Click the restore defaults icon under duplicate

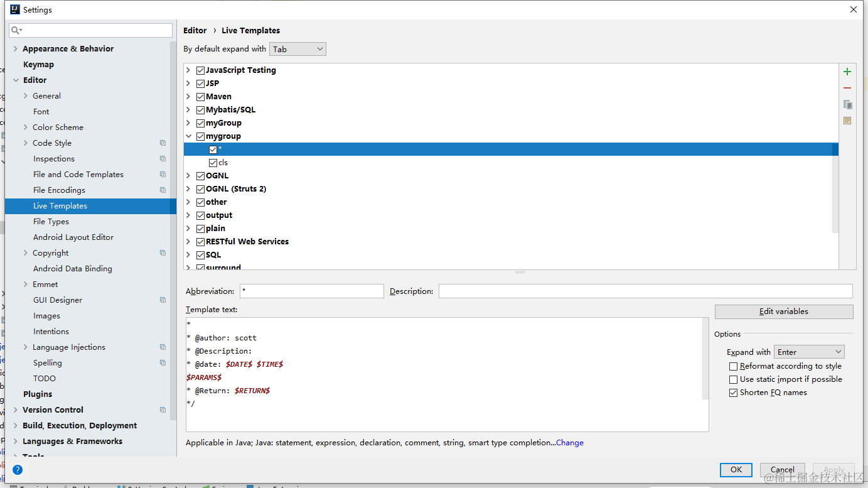(x=847, y=121)
